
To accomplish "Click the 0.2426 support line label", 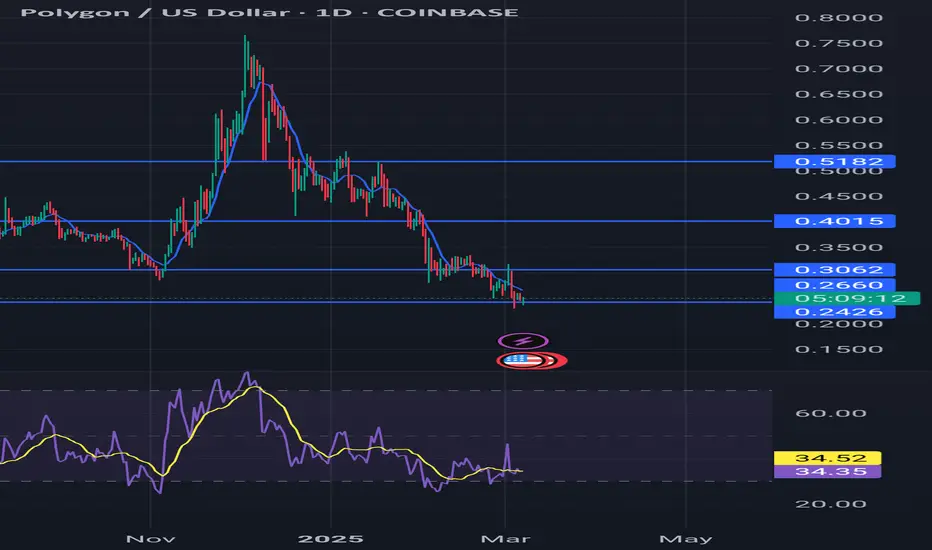I will pyautogui.click(x=835, y=312).
